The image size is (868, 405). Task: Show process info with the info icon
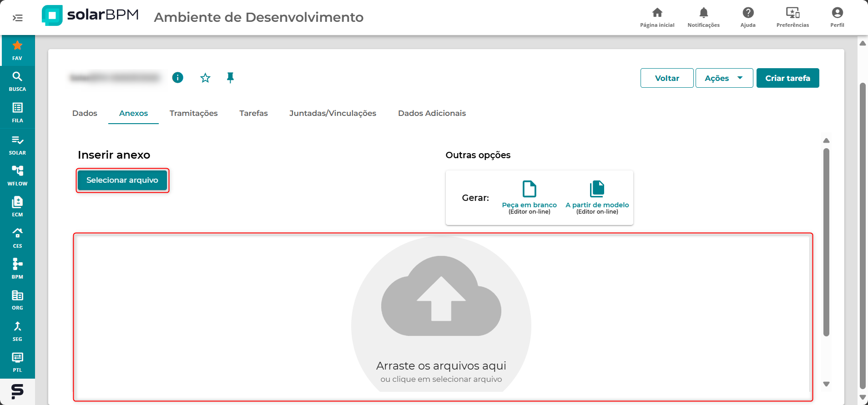177,78
